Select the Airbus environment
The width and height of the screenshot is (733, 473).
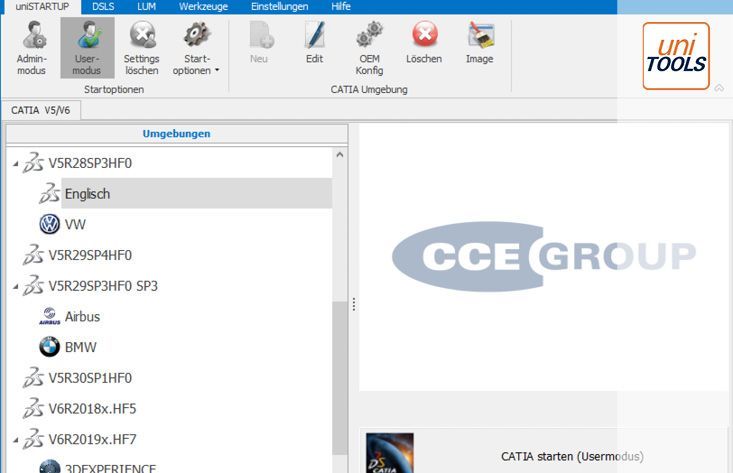click(82, 316)
